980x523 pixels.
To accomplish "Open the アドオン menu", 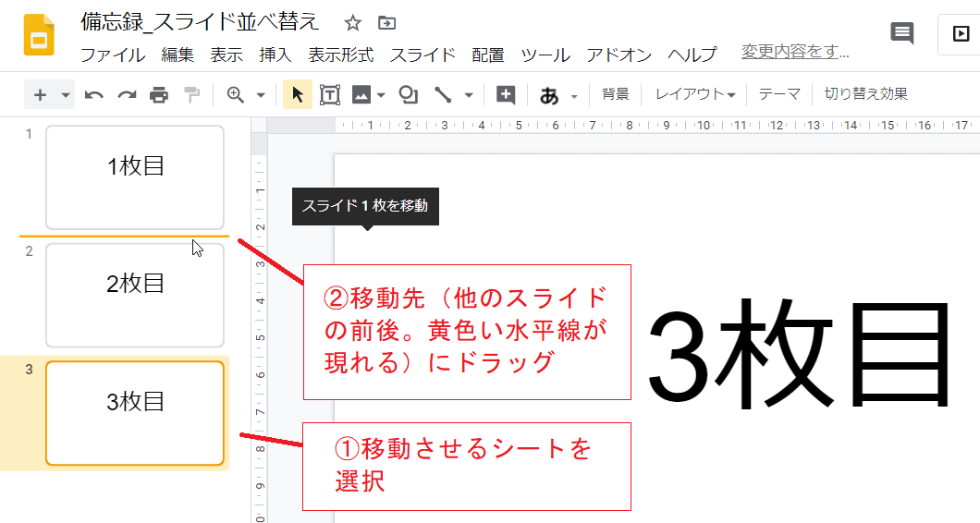I will [619, 55].
